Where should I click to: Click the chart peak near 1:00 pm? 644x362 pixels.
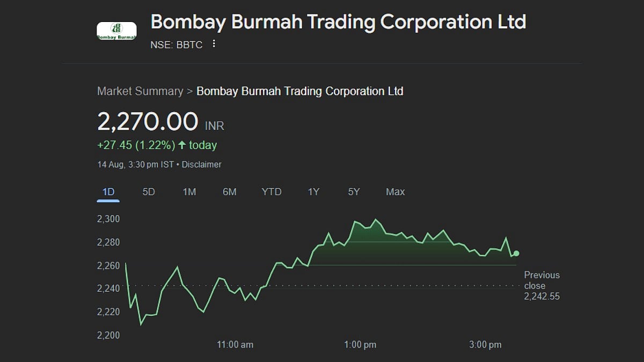tap(376, 219)
